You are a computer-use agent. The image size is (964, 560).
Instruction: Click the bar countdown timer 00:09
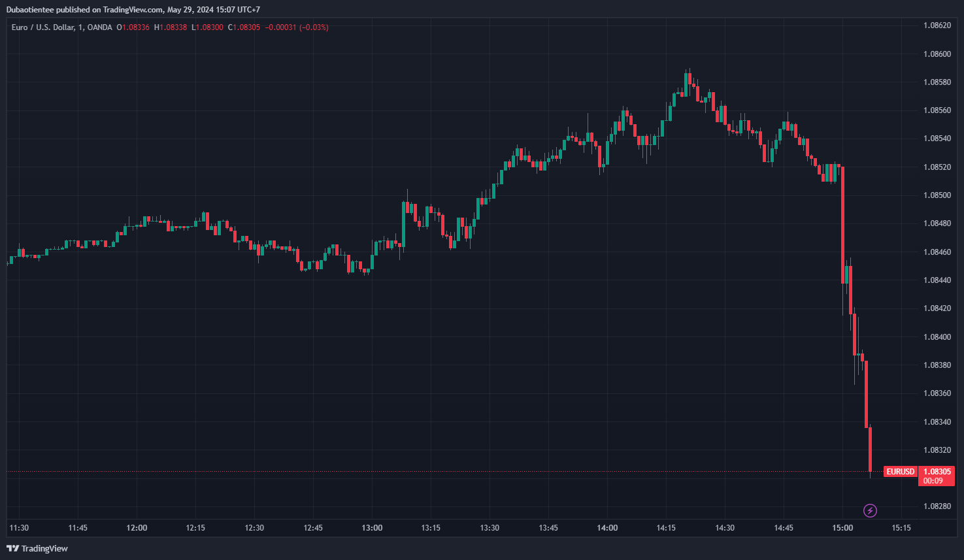[933, 481]
